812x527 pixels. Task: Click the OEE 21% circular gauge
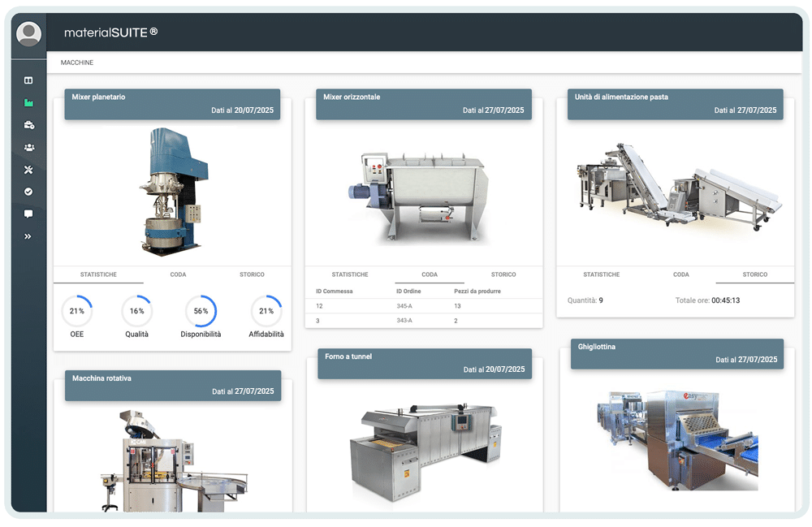[x=76, y=311]
